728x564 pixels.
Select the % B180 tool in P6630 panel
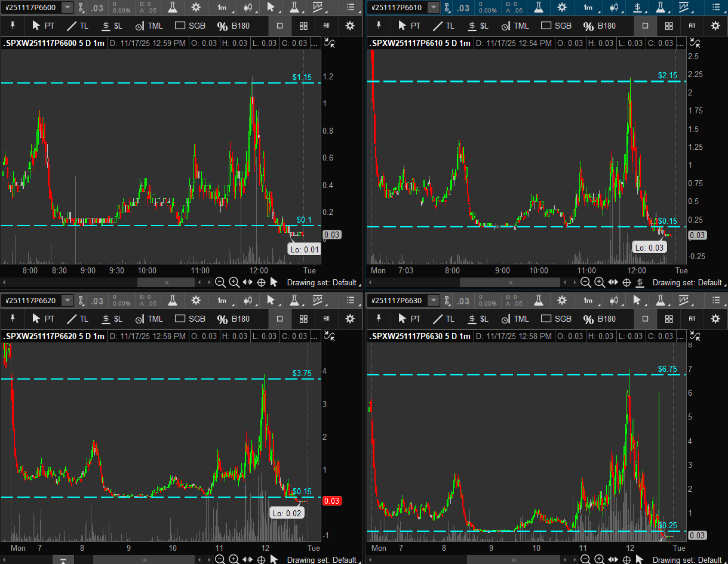599,319
